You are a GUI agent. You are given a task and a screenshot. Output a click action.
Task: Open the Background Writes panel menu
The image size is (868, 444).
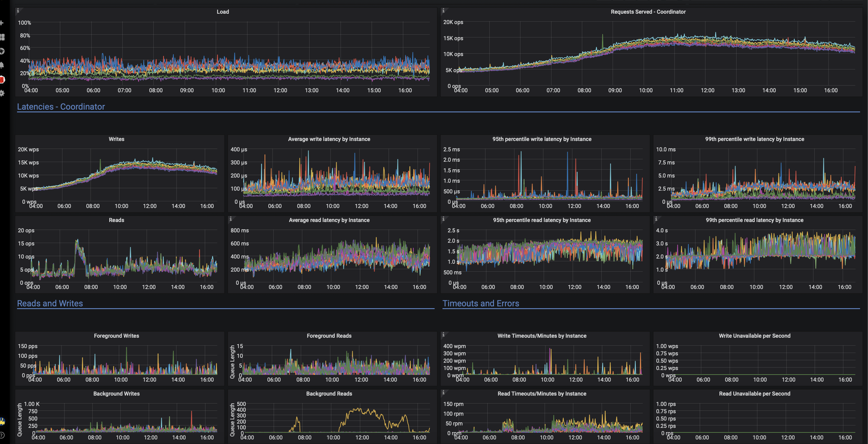coord(117,394)
